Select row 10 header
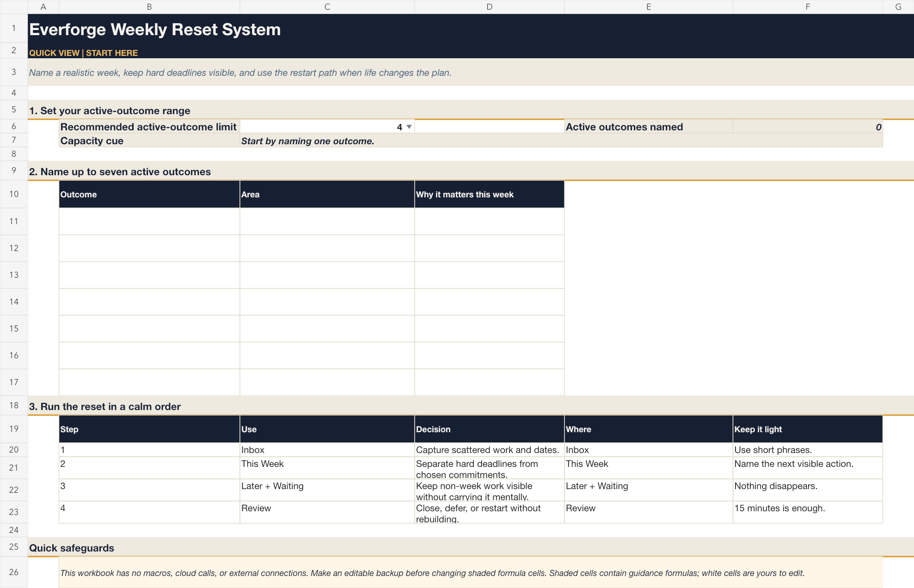 pos(14,194)
